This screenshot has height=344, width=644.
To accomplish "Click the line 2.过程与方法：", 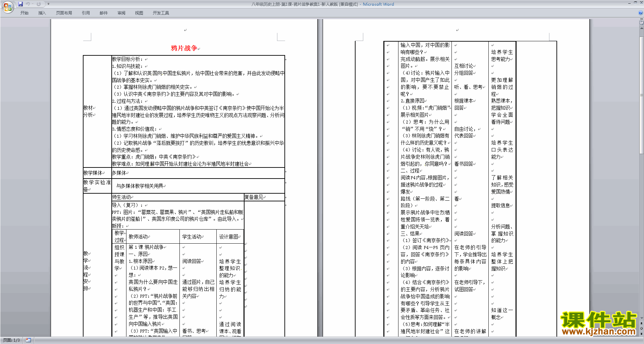I will [x=128, y=101].
